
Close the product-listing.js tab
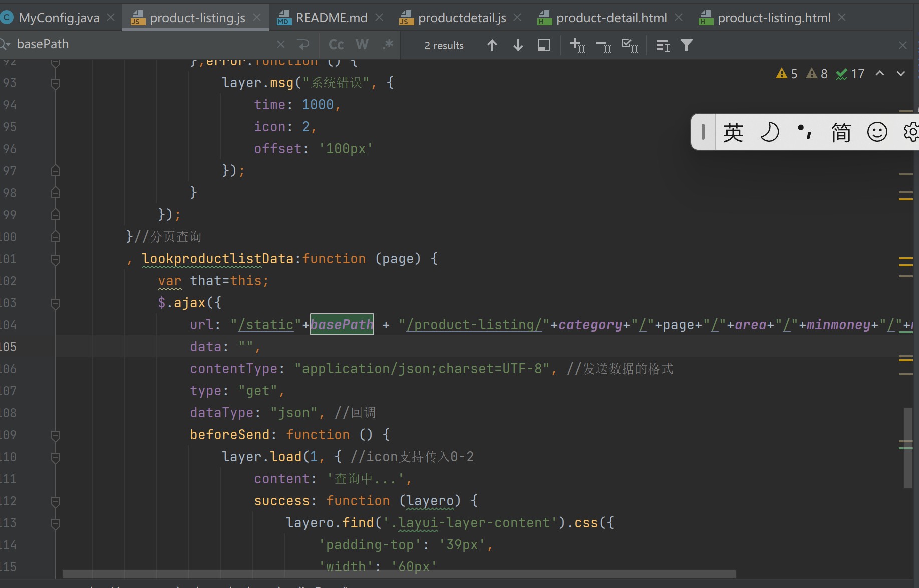click(x=257, y=18)
